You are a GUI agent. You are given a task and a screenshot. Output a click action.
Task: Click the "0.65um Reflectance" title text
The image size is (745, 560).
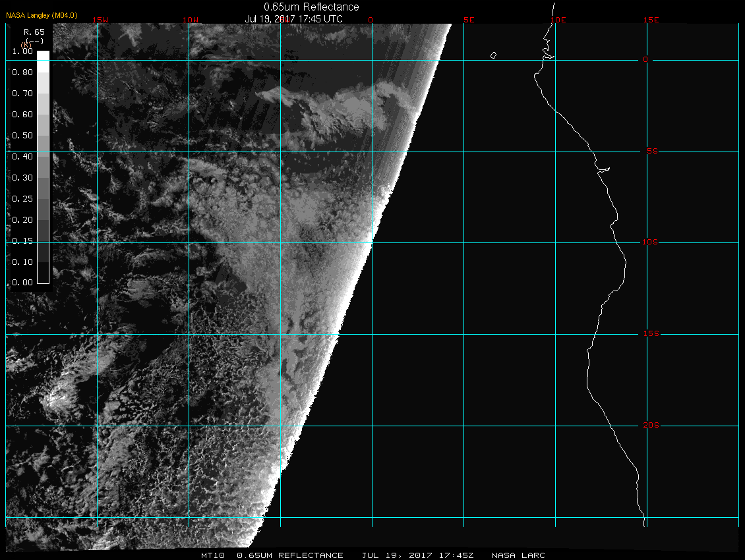click(311, 7)
